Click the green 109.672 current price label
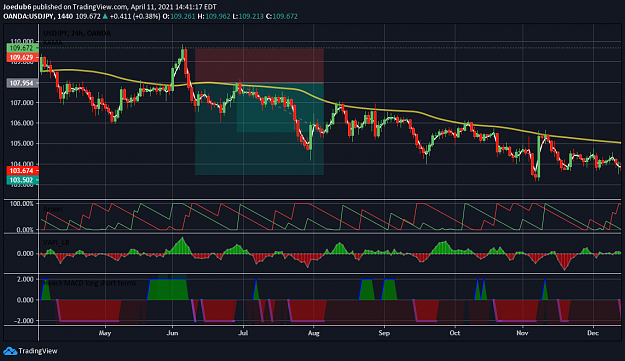This screenshot has height=361, width=625. (x=22, y=48)
